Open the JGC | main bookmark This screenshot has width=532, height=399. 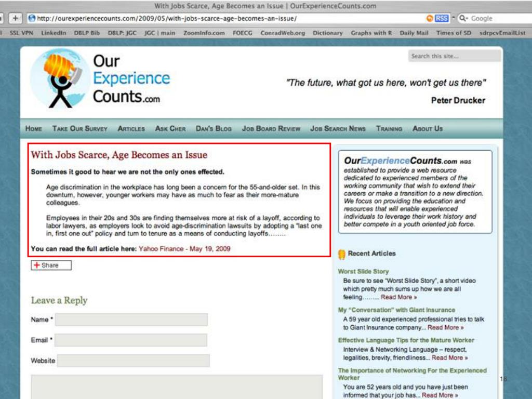[160, 33]
